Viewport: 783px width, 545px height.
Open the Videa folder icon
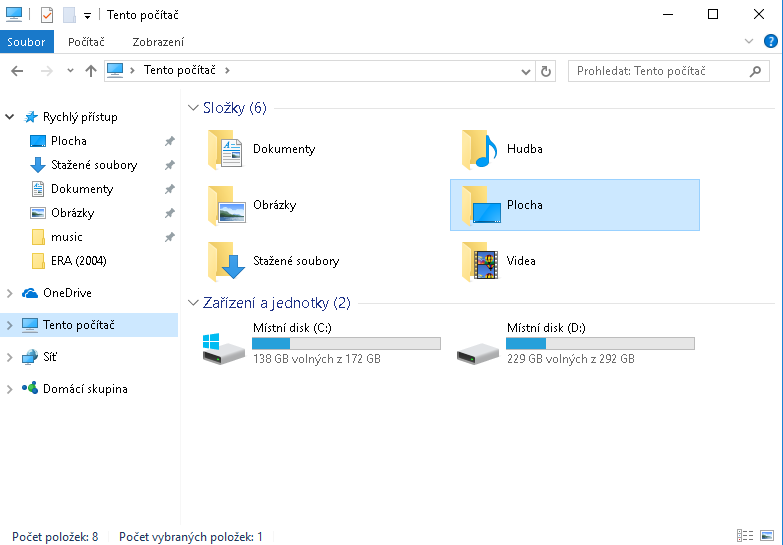pyautogui.click(x=480, y=261)
